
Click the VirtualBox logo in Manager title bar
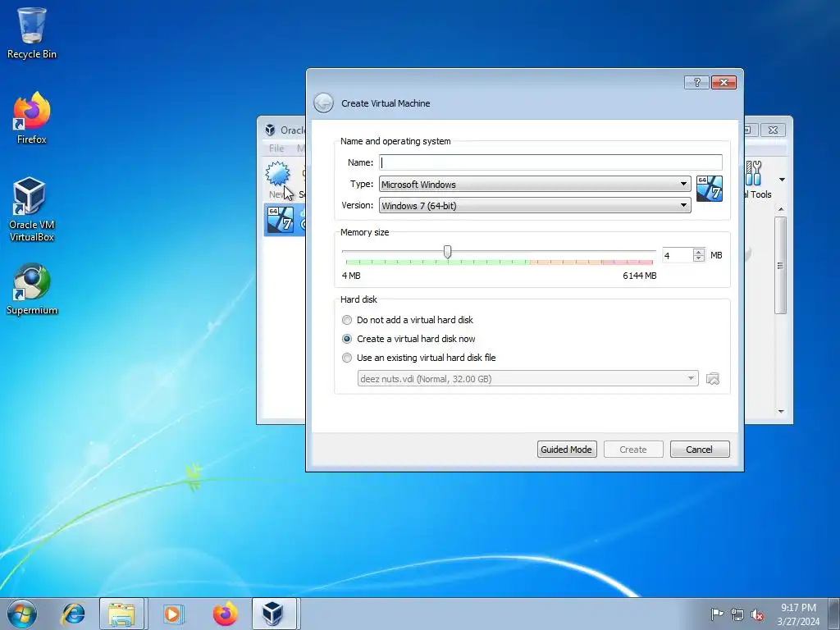point(270,130)
